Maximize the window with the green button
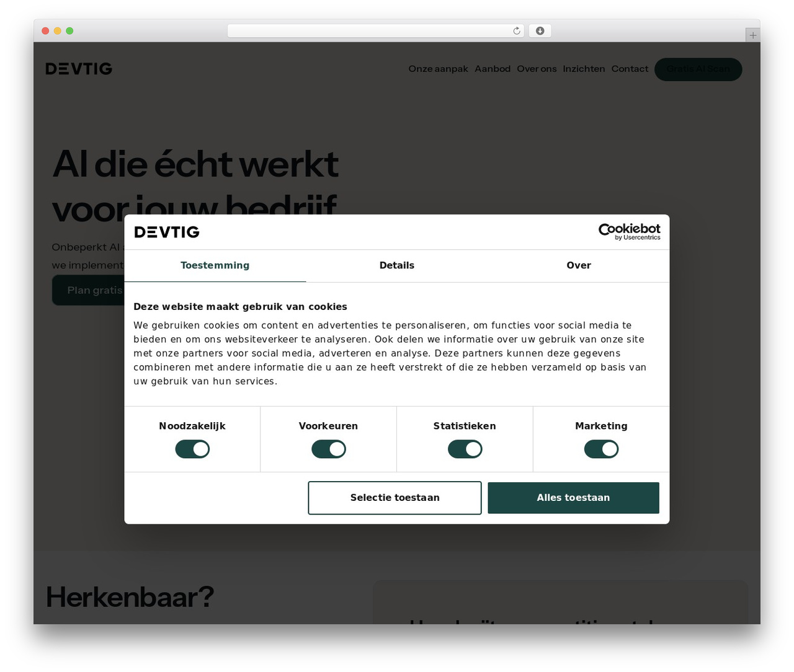This screenshot has width=794, height=672. click(x=69, y=31)
